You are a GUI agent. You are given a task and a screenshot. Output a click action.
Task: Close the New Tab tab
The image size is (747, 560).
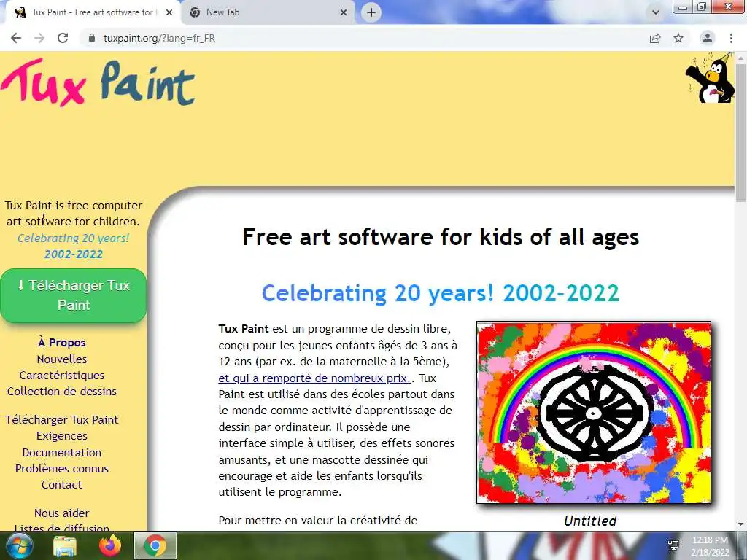pyautogui.click(x=344, y=12)
